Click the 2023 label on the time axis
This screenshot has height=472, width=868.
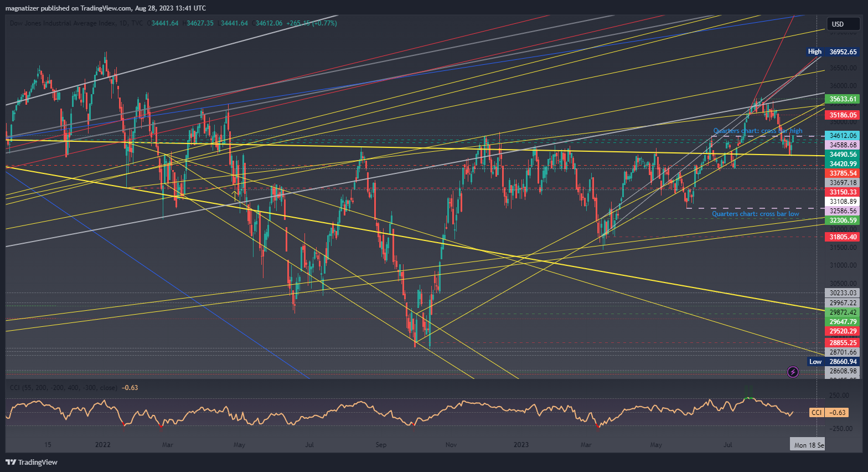pos(521,444)
